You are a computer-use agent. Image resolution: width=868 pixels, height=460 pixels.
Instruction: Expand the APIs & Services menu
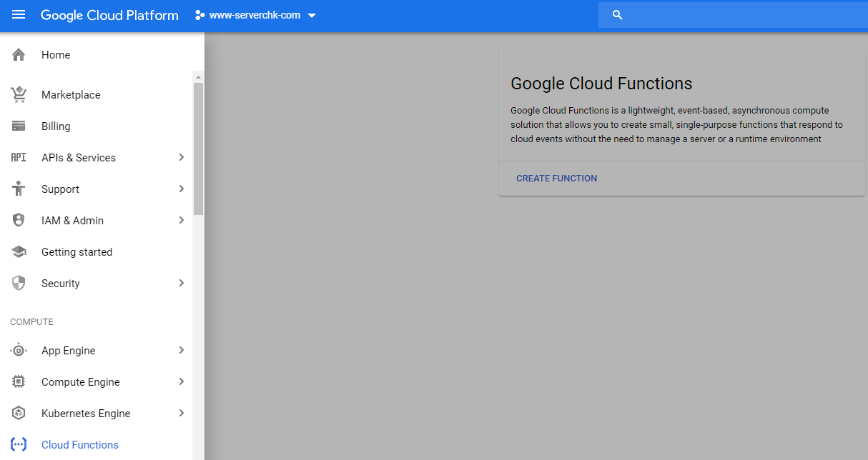point(181,157)
